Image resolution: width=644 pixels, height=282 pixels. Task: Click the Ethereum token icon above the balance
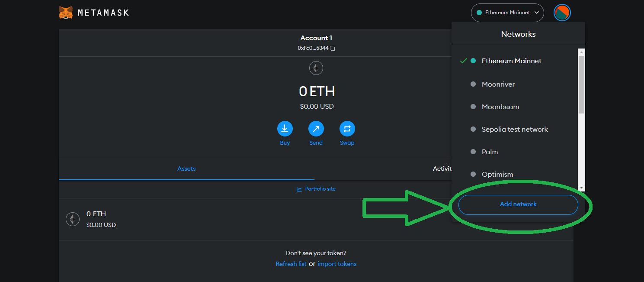point(316,68)
